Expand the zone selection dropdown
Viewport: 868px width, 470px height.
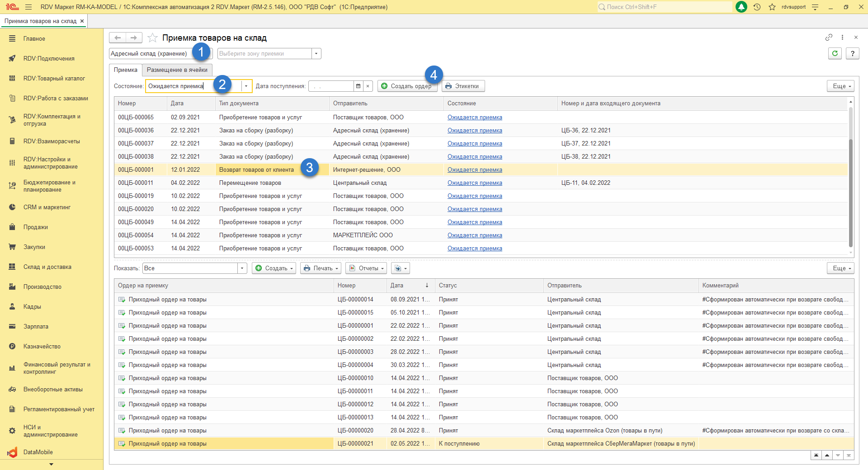pos(316,53)
